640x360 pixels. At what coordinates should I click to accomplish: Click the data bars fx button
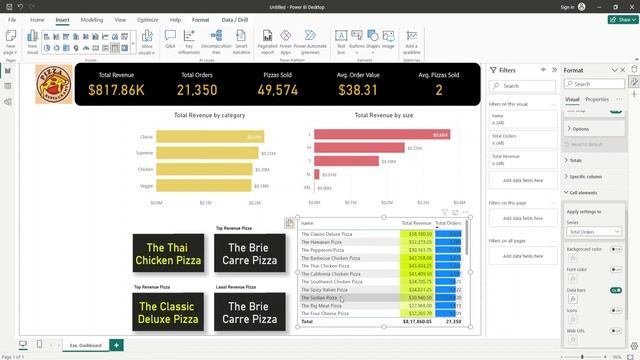(573, 299)
